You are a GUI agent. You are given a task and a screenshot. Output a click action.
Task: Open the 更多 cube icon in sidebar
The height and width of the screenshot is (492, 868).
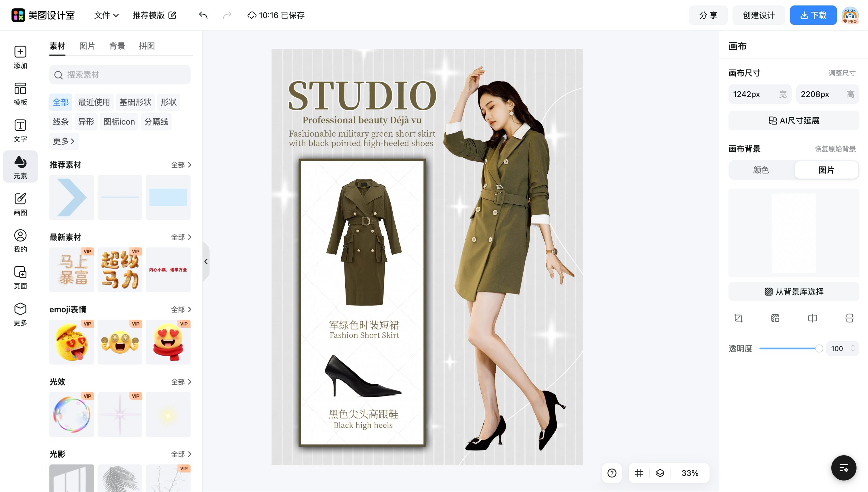(20, 314)
